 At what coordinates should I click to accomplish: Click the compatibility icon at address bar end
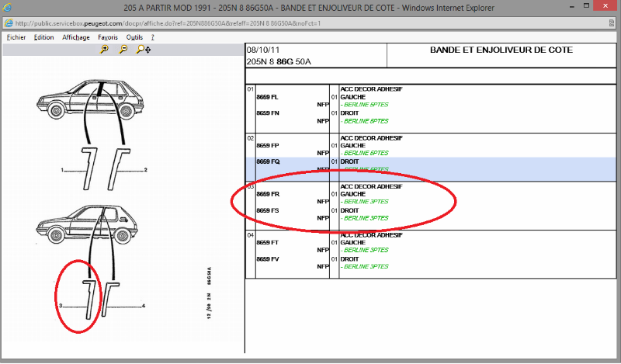[612, 23]
